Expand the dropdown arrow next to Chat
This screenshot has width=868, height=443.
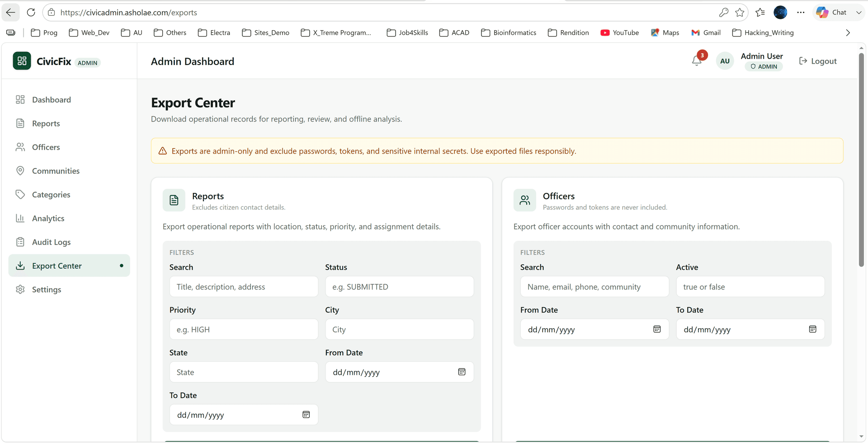pyautogui.click(x=859, y=13)
